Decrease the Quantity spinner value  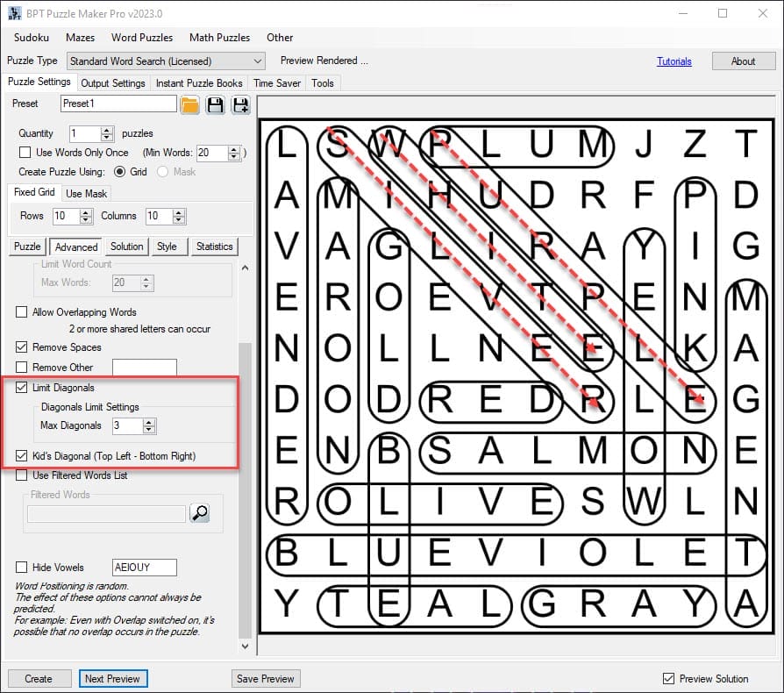coord(107,138)
